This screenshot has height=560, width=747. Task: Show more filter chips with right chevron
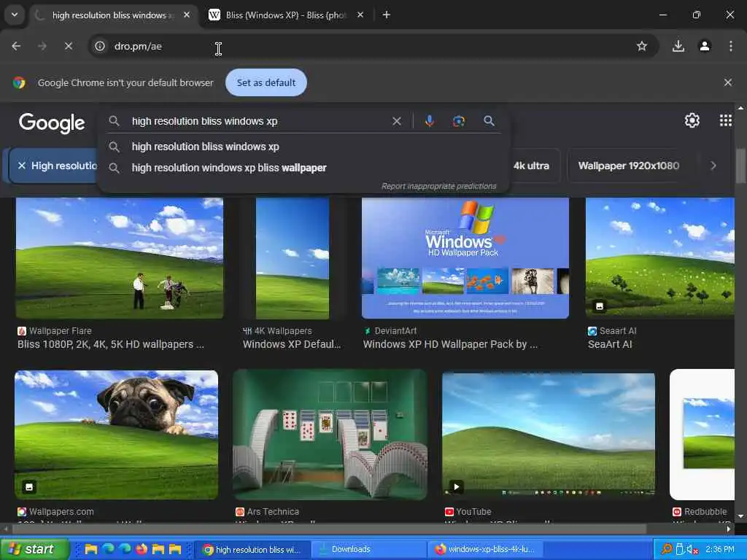click(713, 166)
